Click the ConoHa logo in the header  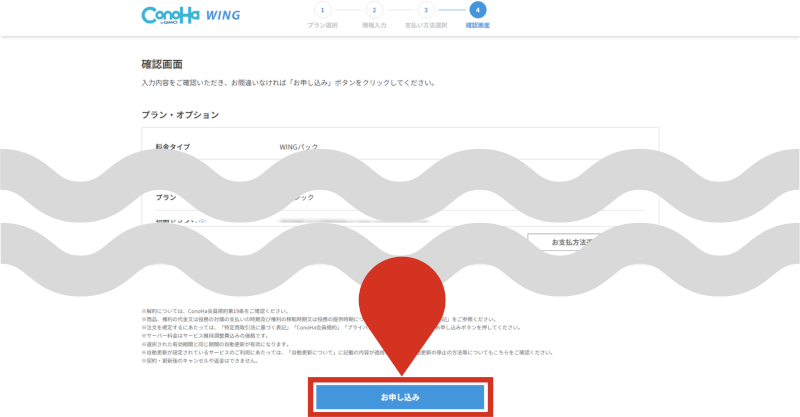point(173,16)
